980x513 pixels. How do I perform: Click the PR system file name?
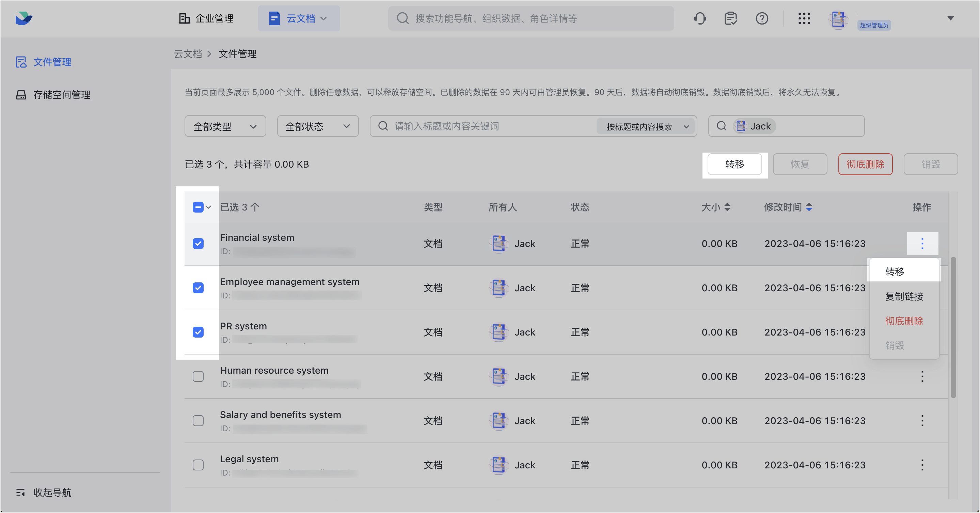point(243,326)
